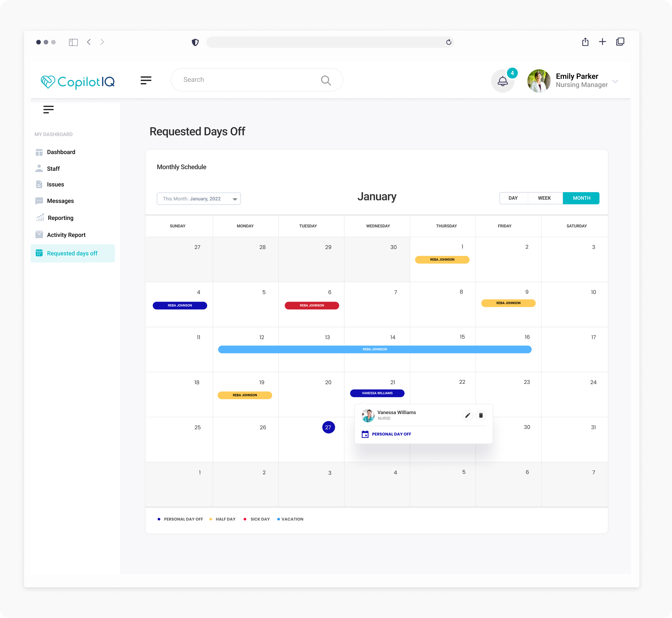Image resolution: width=672 pixels, height=618 pixels.
Task: Reload the page with the refresh icon
Action: (449, 42)
